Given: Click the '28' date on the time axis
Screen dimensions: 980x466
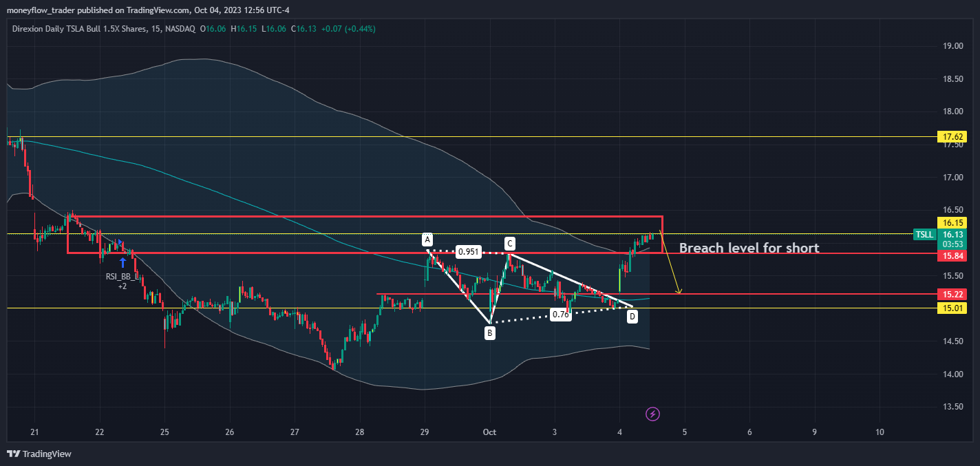Looking at the screenshot, I should [x=360, y=432].
